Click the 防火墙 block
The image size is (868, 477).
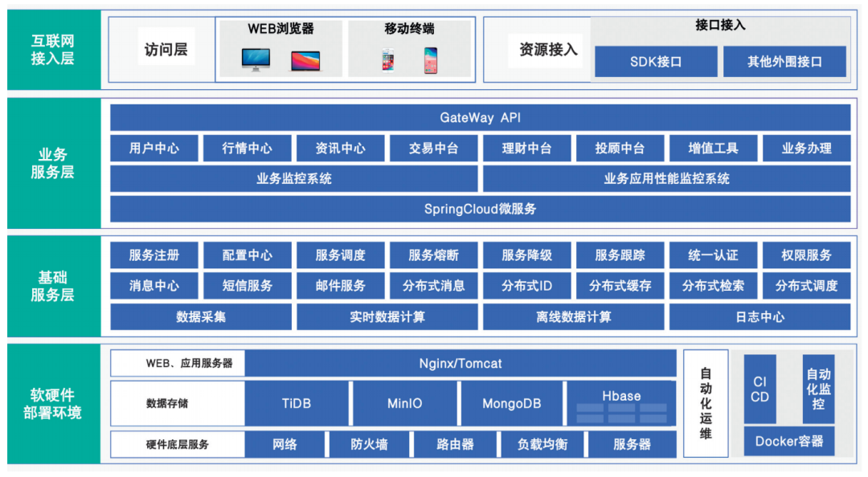pyautogui.click(x=369, y=444)
